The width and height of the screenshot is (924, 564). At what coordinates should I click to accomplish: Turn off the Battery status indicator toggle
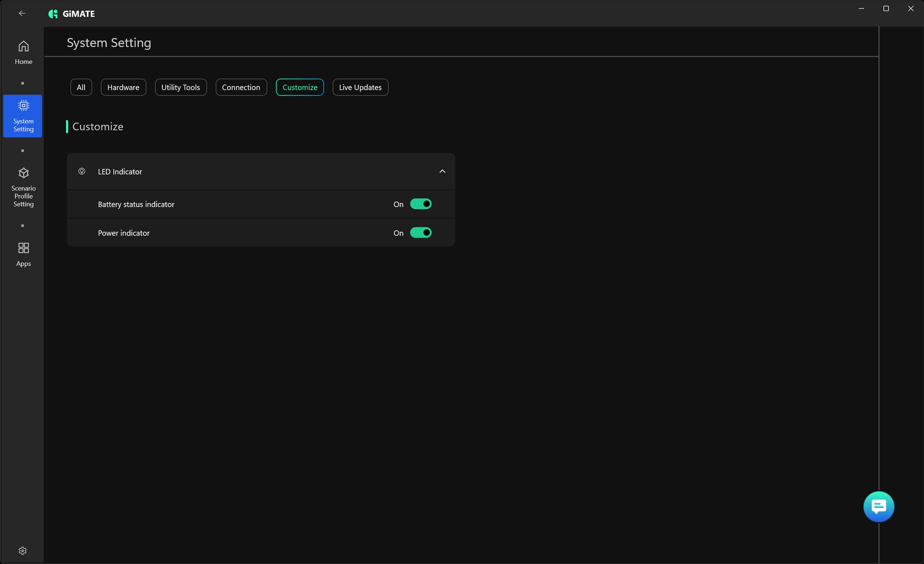420,204
